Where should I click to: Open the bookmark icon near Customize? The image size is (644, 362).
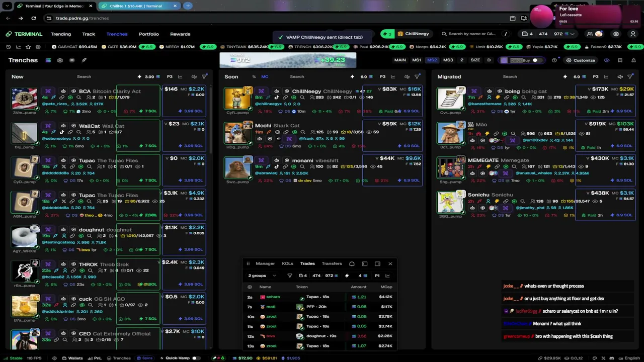pos(620,60)
